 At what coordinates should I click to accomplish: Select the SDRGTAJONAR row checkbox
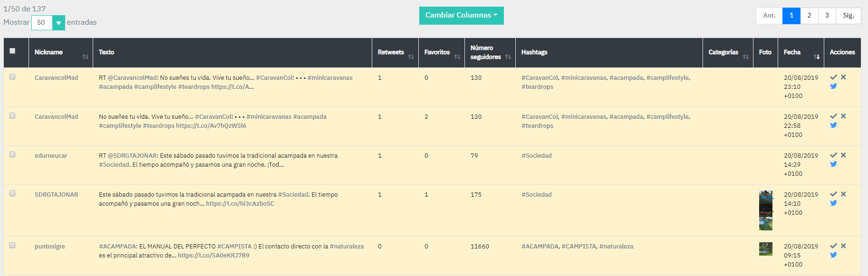12,193
